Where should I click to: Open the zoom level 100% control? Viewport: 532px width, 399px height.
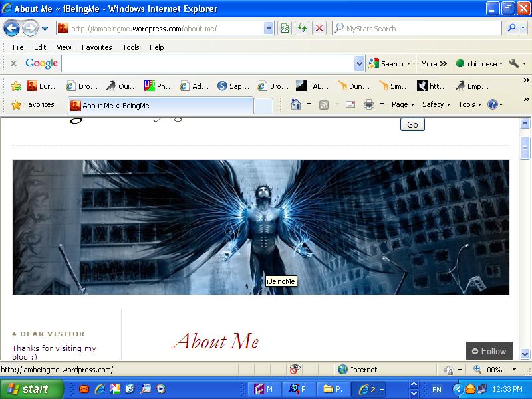coord(495,370)
